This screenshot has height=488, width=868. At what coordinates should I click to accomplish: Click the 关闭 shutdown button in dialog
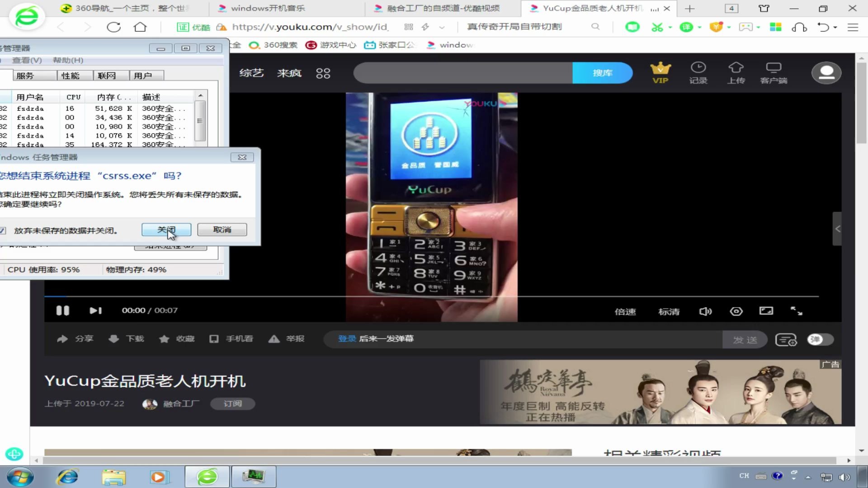click(166, 230)
